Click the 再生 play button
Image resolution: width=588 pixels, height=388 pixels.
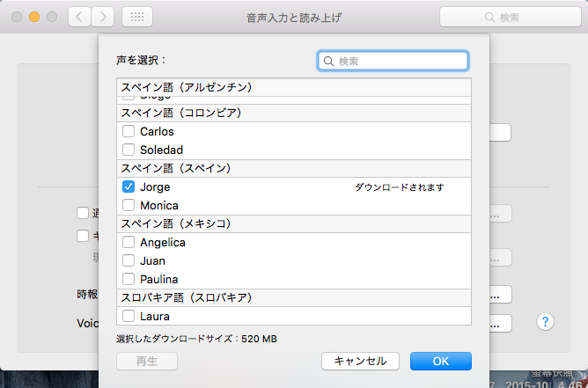147,361
